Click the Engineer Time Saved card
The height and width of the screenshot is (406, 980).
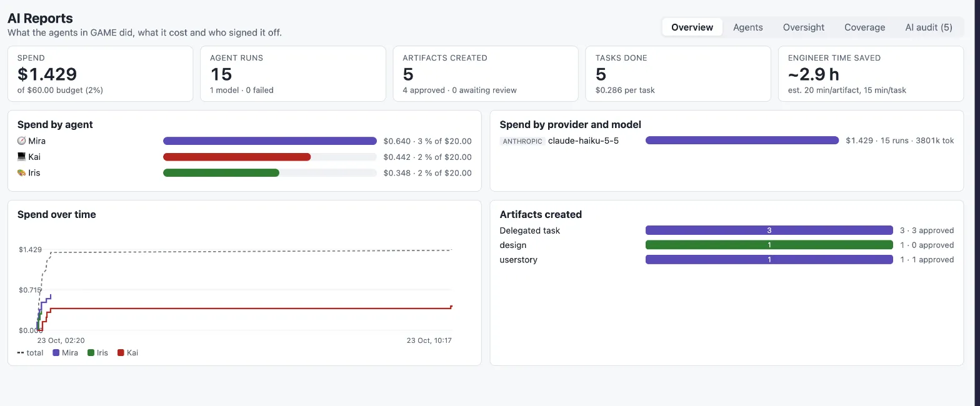pos(871,73)
